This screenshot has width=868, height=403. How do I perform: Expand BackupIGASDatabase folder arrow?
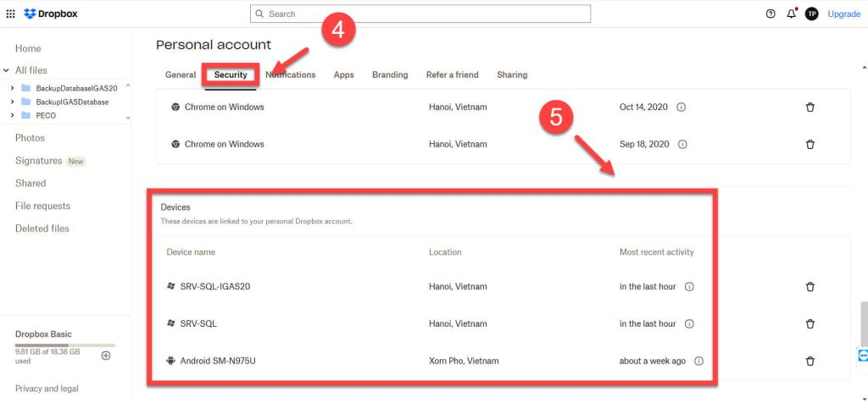pyautogui.click(x=12, y=102)
